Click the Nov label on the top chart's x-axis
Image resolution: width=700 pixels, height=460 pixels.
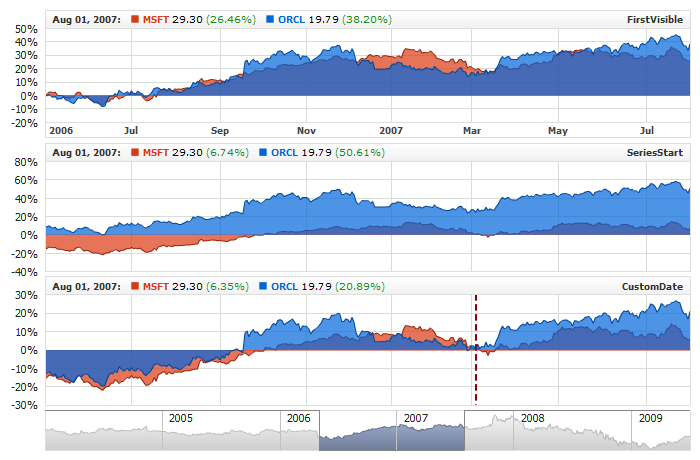point(306,130)
